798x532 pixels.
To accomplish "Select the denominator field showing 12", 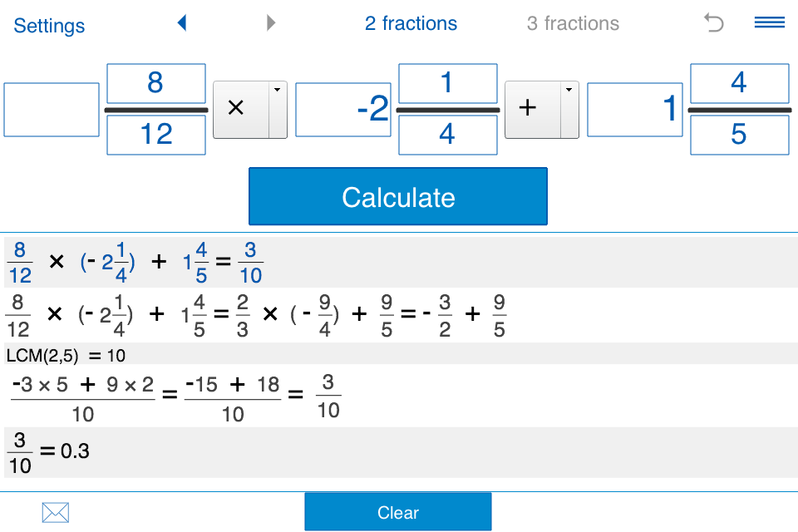I will coord(155,135).
